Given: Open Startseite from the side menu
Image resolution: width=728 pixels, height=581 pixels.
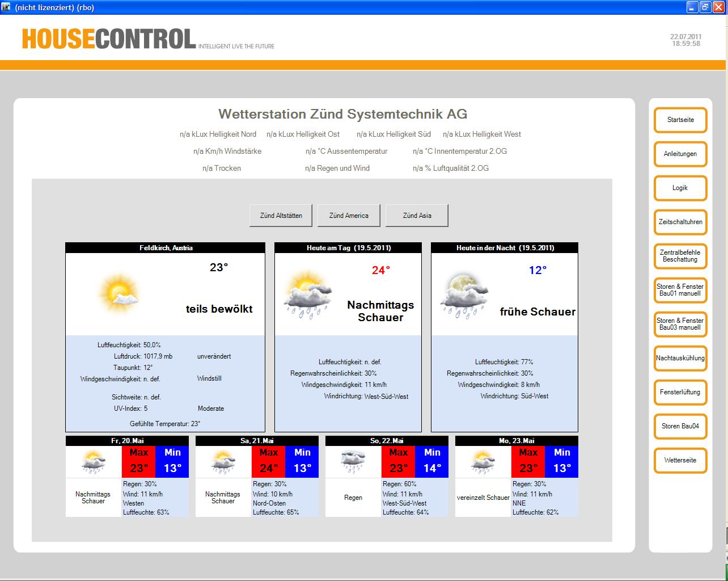Looking at the screenshot, I should pos(680,120).
